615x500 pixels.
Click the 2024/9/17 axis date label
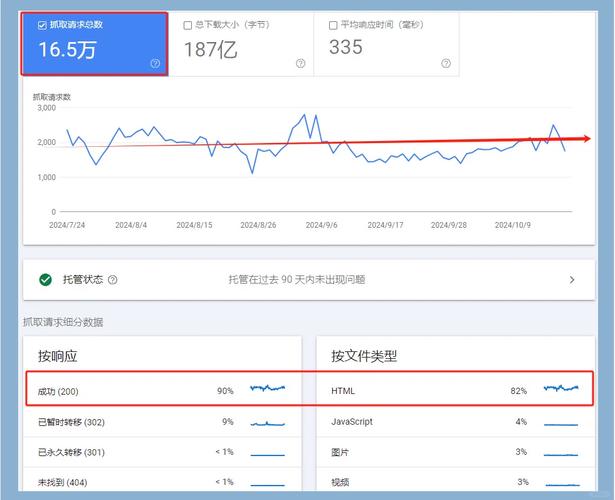point(385,225)
